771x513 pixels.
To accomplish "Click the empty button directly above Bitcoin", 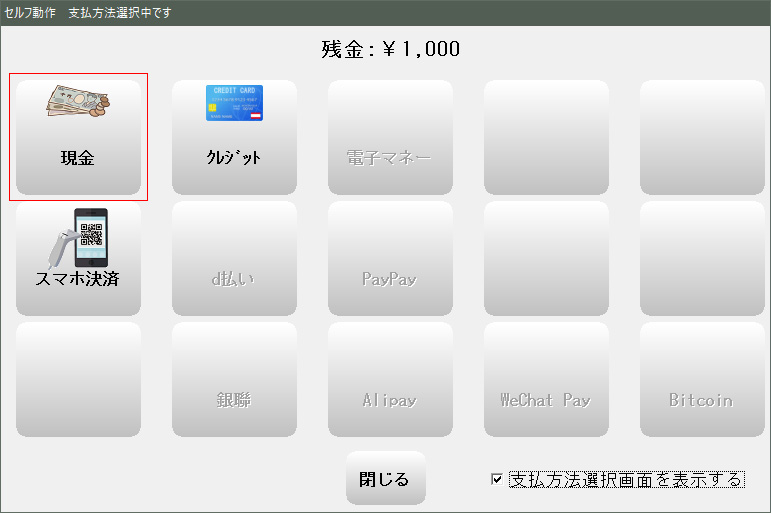I will (x=702, y=258).
